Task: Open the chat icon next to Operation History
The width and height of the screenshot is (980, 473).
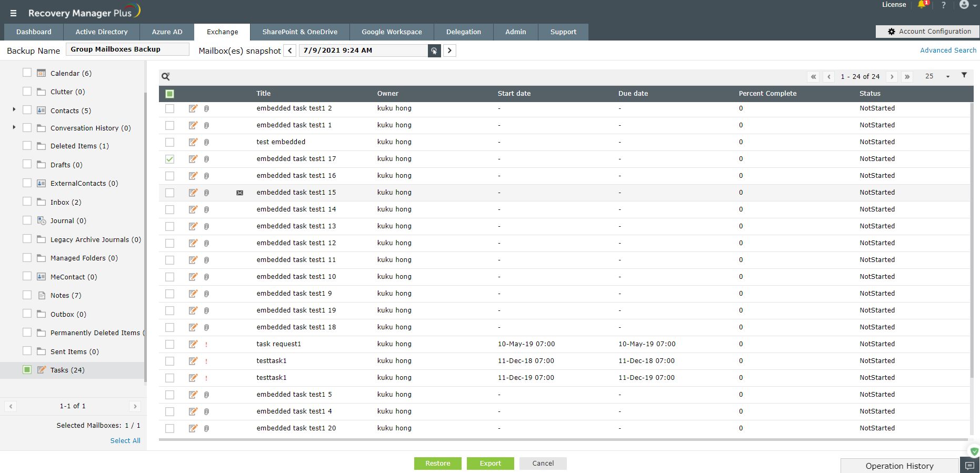Action: coord(969,466)
